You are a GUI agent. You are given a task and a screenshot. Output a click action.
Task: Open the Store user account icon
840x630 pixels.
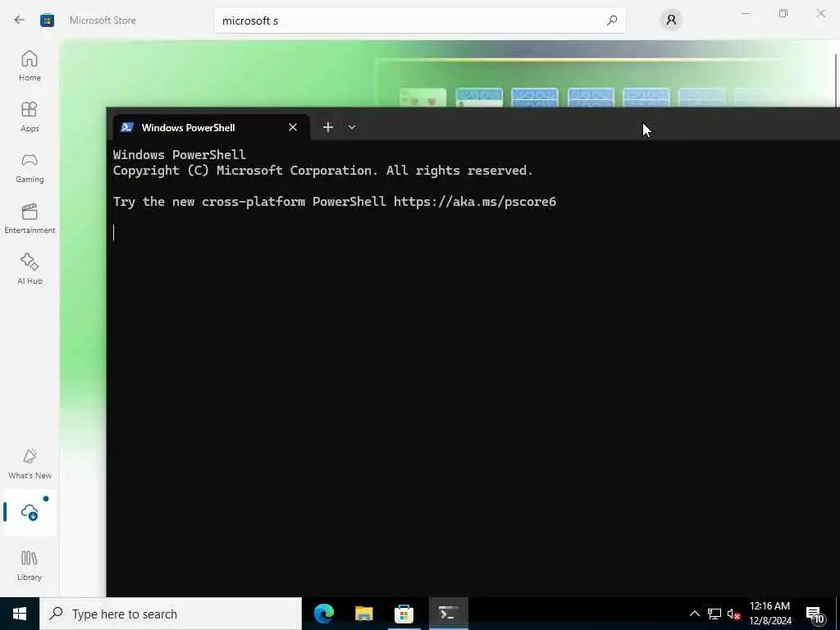[671, 21]
